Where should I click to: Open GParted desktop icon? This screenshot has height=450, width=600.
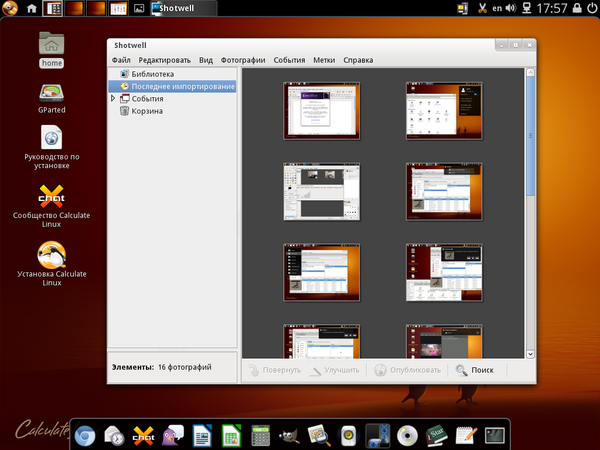point(52,96)
